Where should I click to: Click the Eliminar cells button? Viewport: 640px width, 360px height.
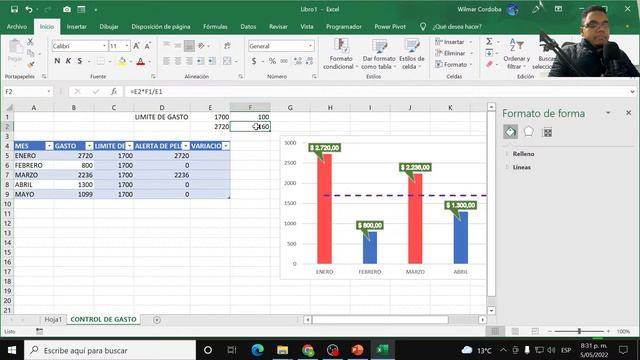pos(454,53)
